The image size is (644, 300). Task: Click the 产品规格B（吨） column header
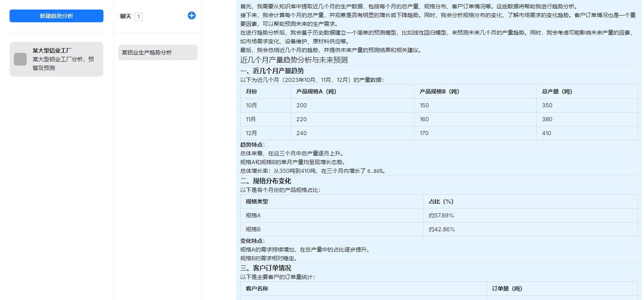439,91
